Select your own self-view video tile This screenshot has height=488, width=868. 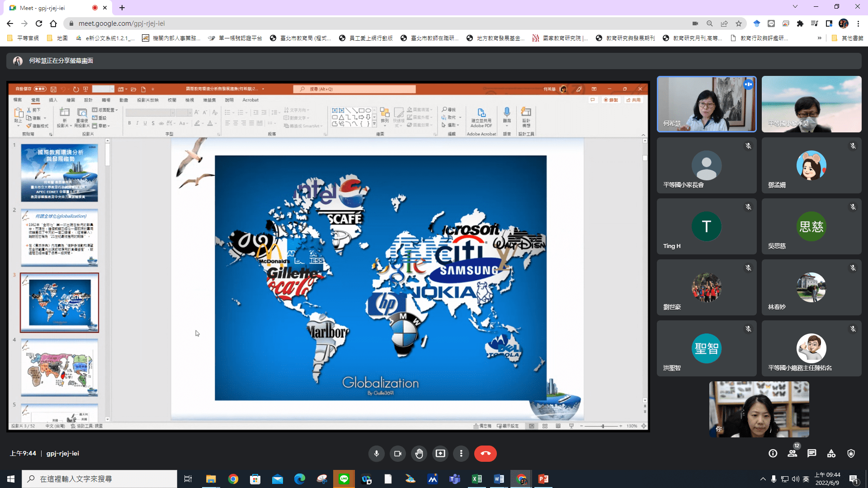[759, 409]
